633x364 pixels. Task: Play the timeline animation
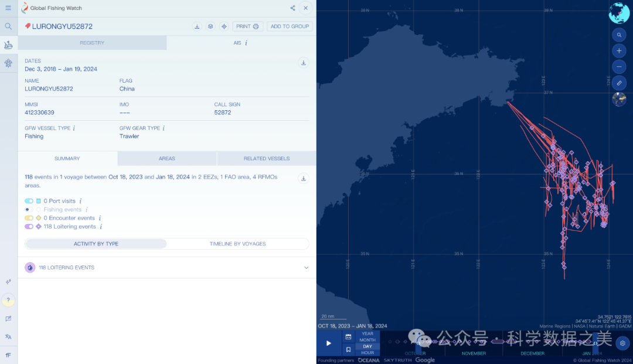(x=328, y=343)
